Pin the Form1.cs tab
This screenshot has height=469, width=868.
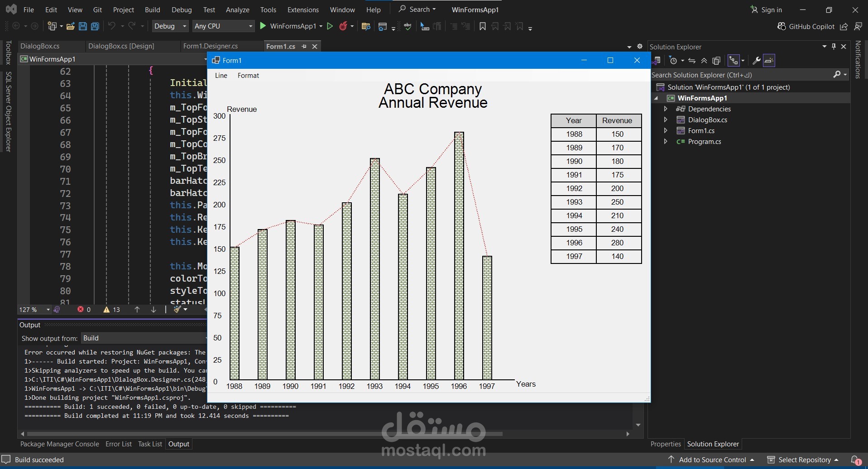click(x=304, y=46)
